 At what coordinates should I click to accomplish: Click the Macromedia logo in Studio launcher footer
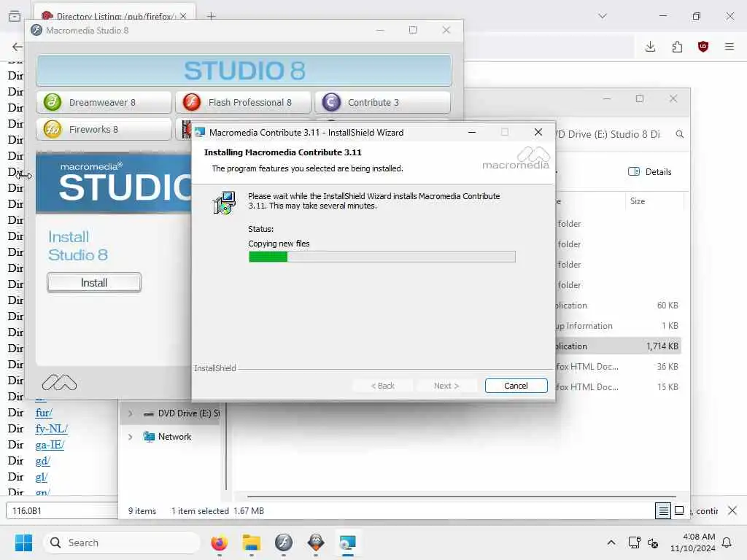59,383
